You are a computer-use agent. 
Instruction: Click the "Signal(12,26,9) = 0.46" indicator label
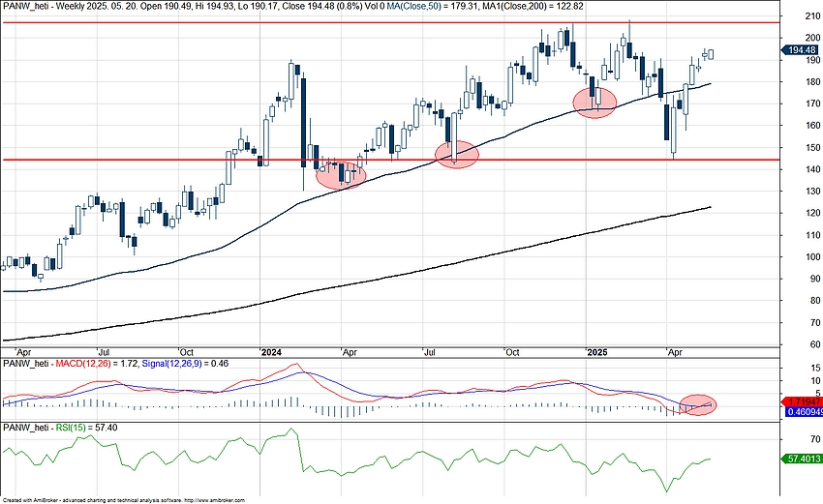coord(185,363)
